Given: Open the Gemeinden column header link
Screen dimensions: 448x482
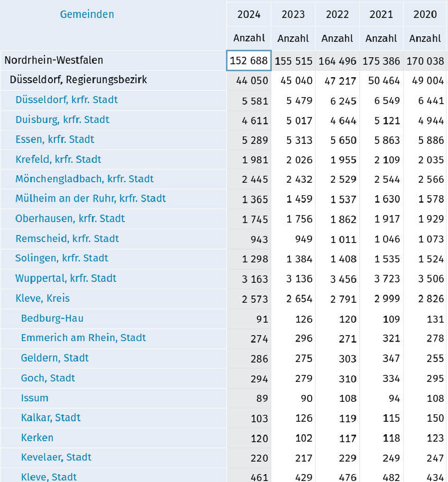Looking at the screenshot, I should pos(87,14).
